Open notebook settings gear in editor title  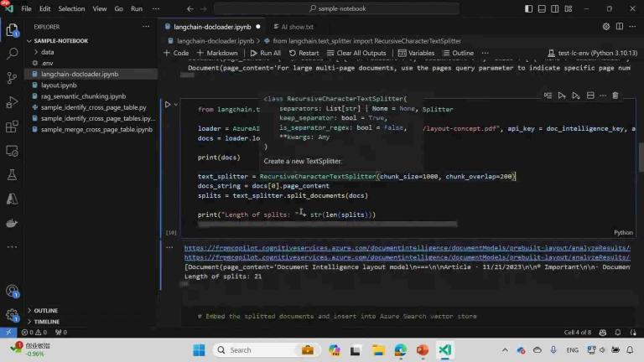pos(606,27)
